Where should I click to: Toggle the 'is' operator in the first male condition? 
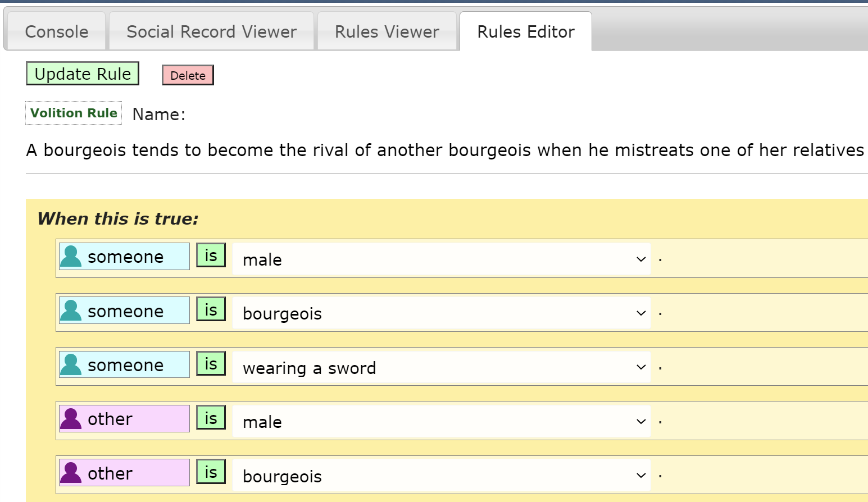point(211,255)
